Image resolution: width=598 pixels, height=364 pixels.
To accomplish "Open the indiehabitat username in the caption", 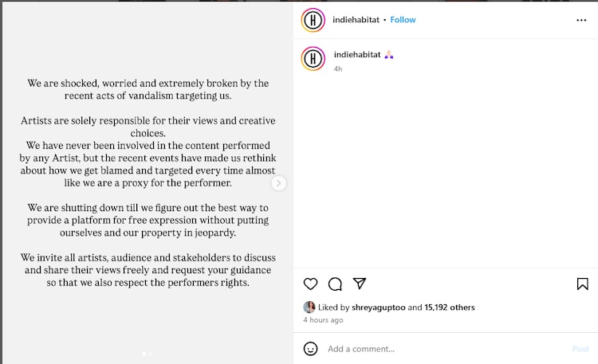I will pyautogui.click(x=356, y=54).
